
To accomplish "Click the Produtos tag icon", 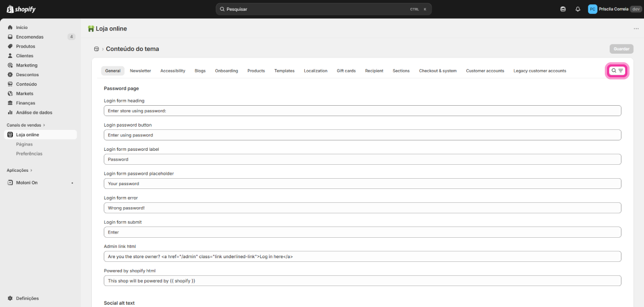I will pos(10,46).
